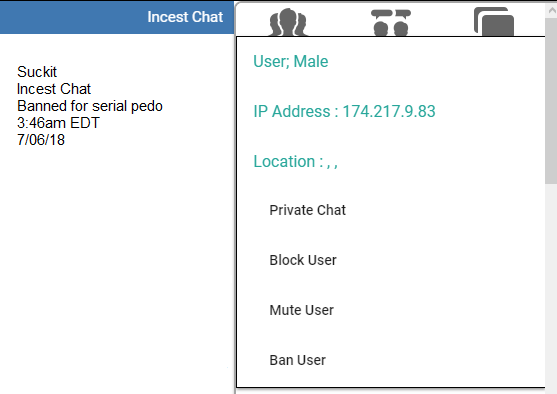Open the conversations icon with speech bubbles

(391, 22)
